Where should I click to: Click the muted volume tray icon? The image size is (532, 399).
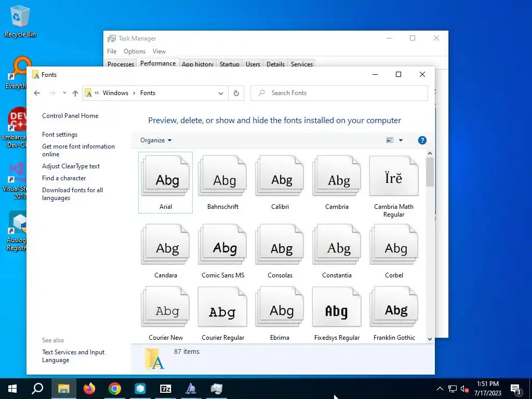(464, 389)
